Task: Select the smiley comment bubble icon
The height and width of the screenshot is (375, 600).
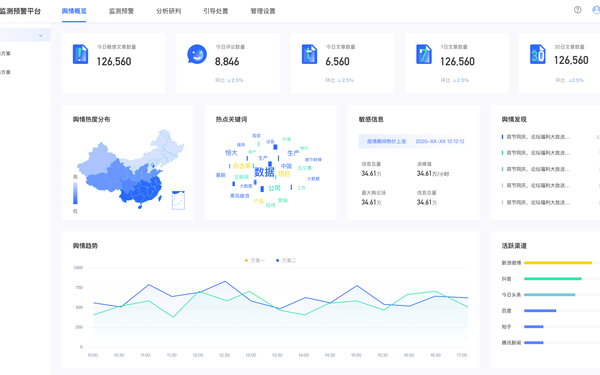Action: (x=197, y=54)
